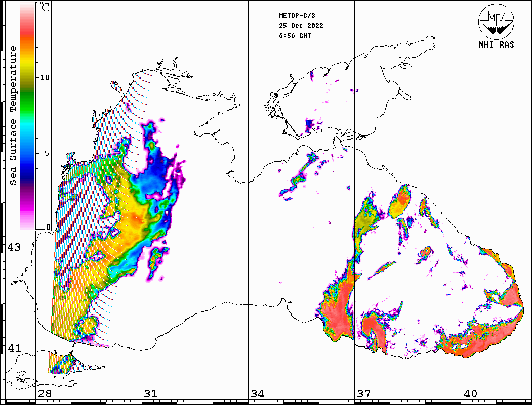This screenshot has width=532, height=405.
Task: Click the '25 Dec 2022' date text
Action: (x=301, y=26)
